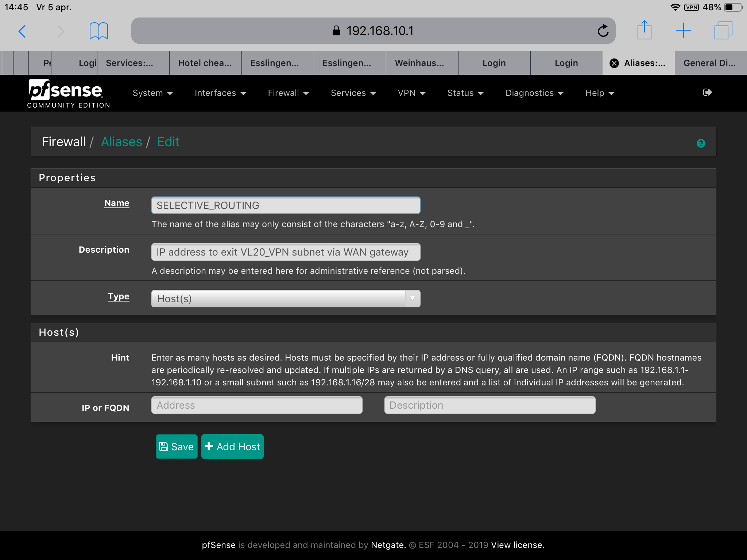Reload the page with refresh icon
747x560 pixels.
coord(603,31)
